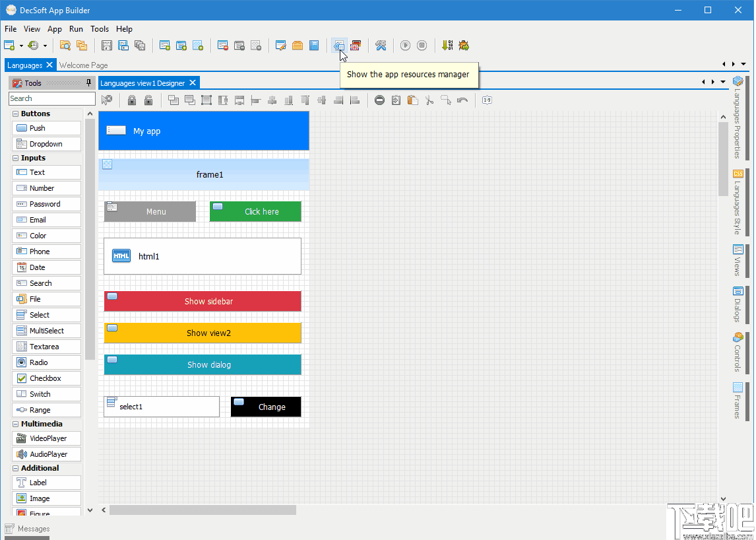Collapse the Multimedia tool group
This screenshot has height=540, width=756.
pyautogui.click(x=15, y=424)
